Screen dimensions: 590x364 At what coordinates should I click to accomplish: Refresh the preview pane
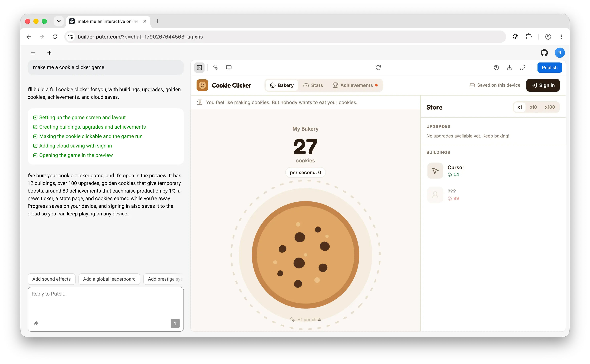point(378,68)
